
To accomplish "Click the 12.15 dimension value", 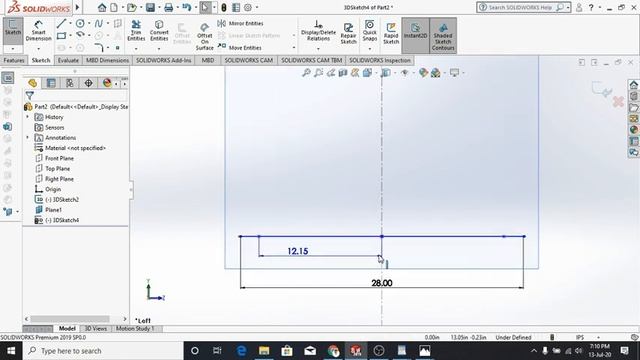I will point(298,251).
